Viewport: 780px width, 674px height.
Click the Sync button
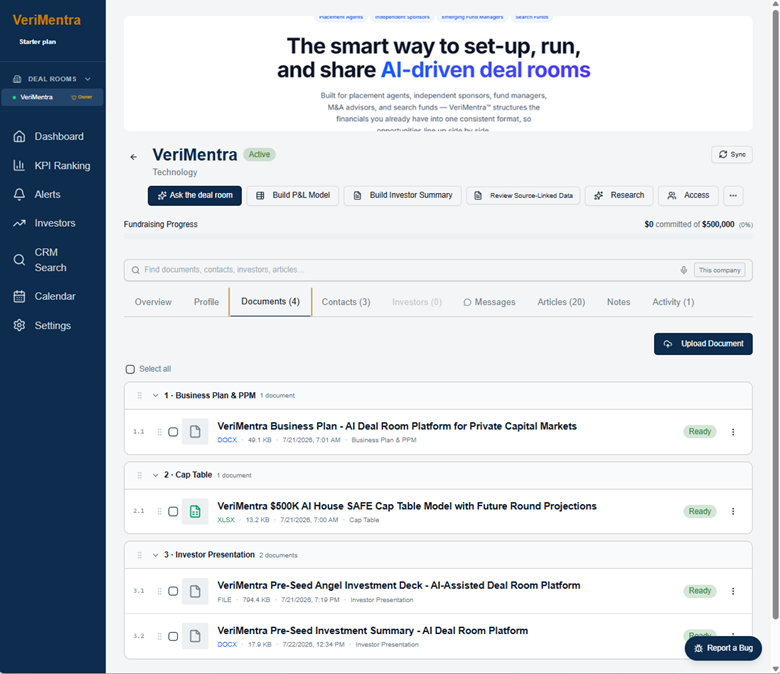coord(732,154)
